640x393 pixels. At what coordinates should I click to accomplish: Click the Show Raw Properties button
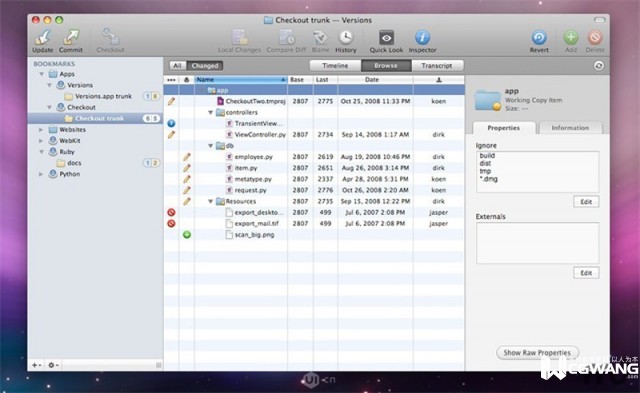pyautogui.click(x=537, y=353)
